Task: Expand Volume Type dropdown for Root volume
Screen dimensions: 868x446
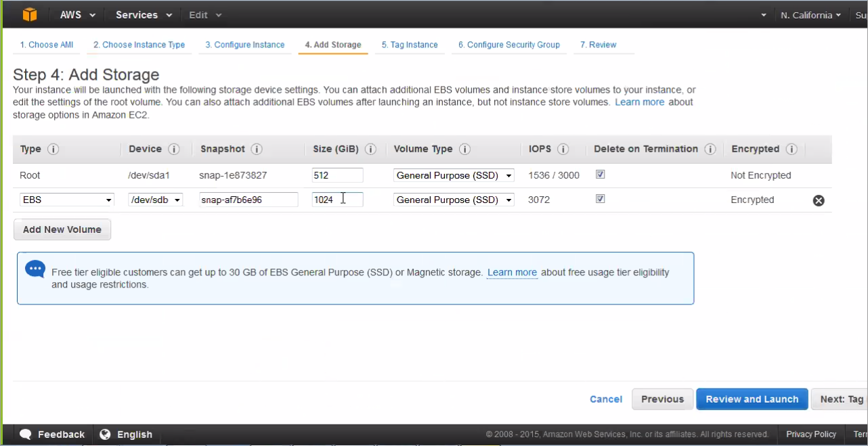Action: [454, 176]
